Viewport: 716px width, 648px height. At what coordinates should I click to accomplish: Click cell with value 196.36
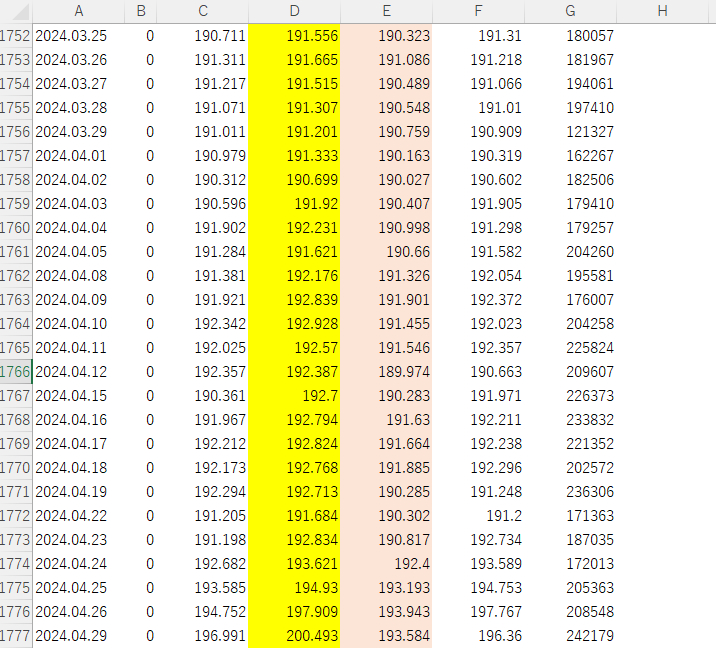point(478,636)
